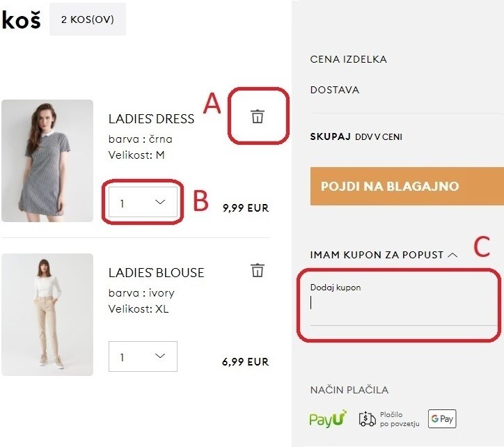Click the '2 KOS(OV)' item count badge

click(87, 19)
